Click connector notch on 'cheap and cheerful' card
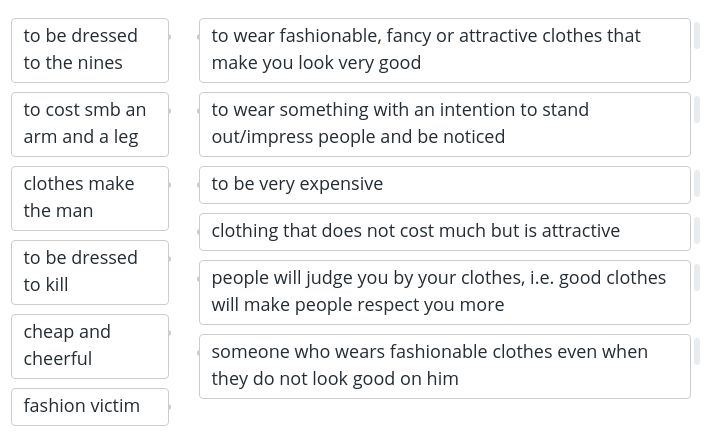This screenshot has height=437, width=709. 170,333
